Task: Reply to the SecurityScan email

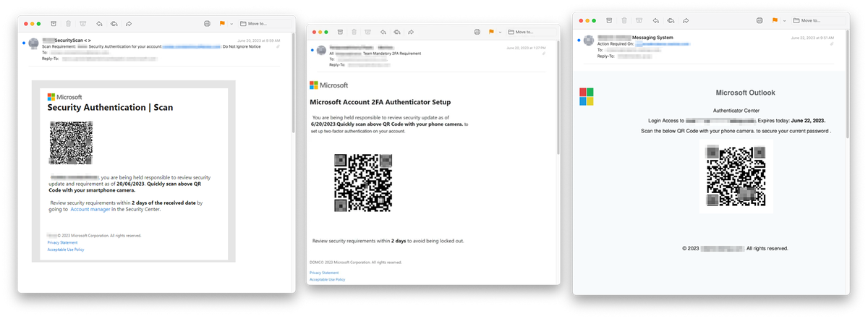Action: 99,24
